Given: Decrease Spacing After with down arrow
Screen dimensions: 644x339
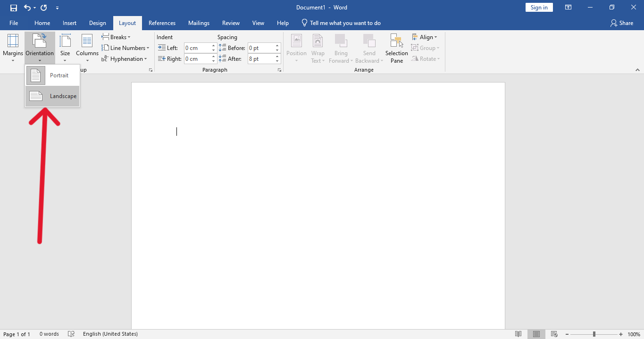Looking at the screenshot, I should [277, 61].
